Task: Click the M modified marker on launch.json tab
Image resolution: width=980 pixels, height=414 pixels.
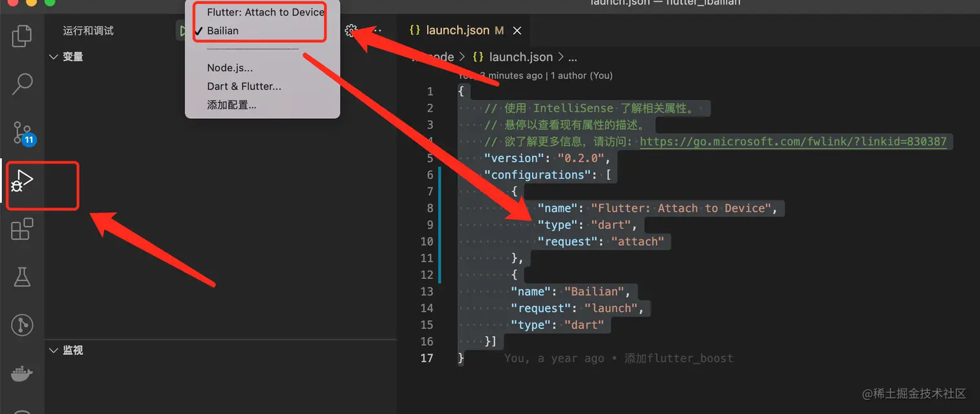Action: point(499,30)
